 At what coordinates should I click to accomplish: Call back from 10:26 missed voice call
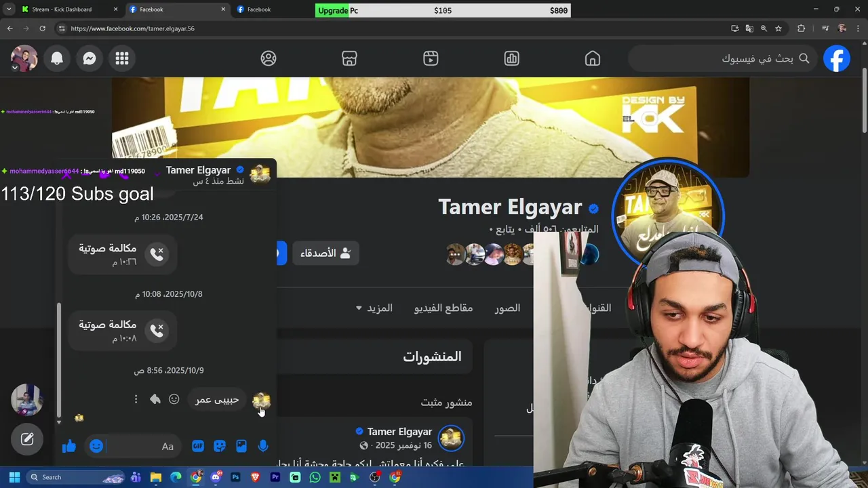coord(157,254)
